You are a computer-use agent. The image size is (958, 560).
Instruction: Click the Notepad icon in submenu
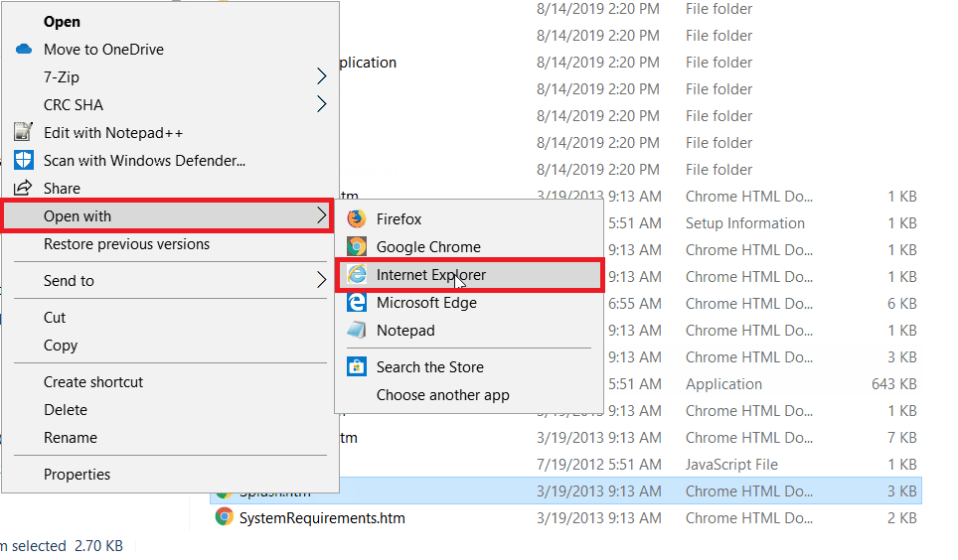356,331
